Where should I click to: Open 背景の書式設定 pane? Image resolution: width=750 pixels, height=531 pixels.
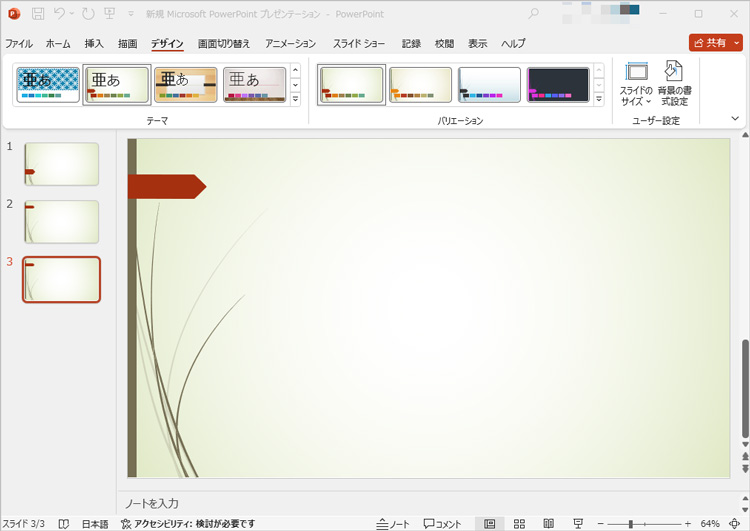pyautogui.click(x=674, y=84)
